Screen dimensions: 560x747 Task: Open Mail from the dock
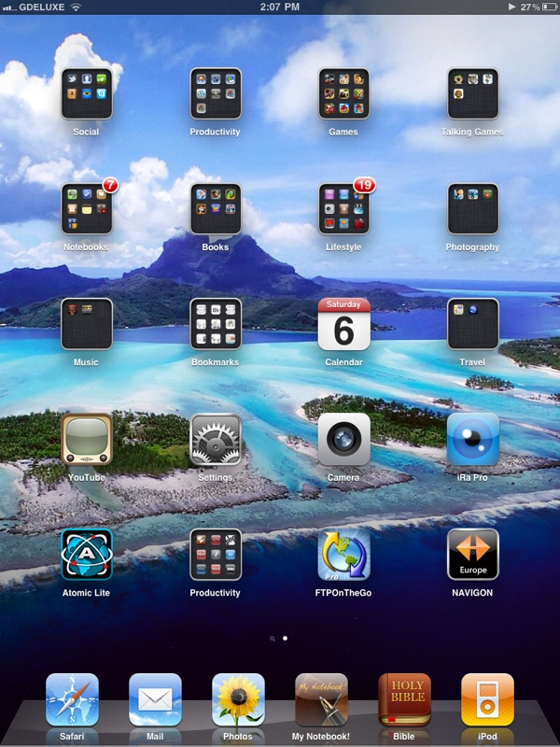(155, 699)
